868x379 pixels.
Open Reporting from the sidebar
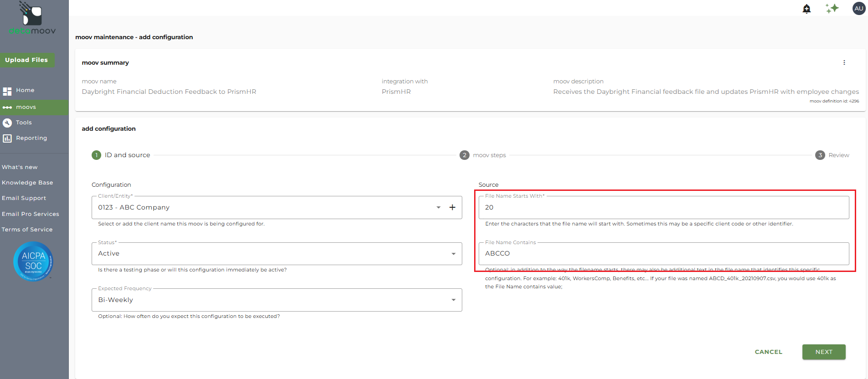click(31, 138)
